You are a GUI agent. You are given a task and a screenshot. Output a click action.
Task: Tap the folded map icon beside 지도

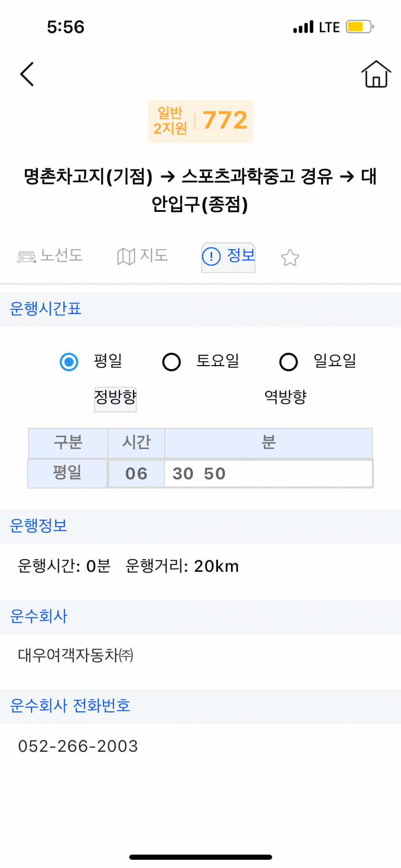tap(126, 257)
